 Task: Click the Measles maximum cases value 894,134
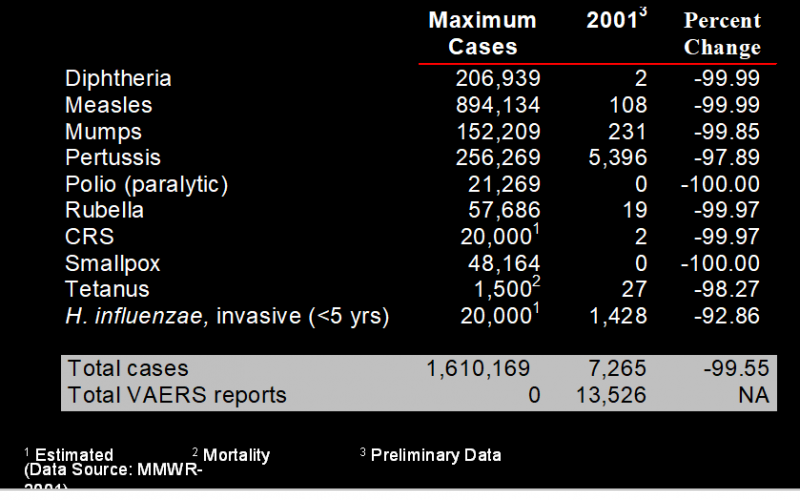pyautogui.click(x=498, y=105)
